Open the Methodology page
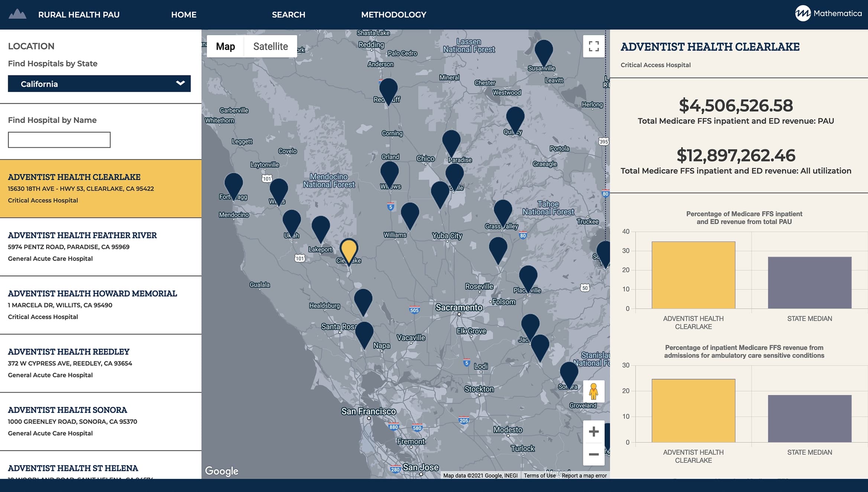 pyautogui.click(x=393, y=14)
